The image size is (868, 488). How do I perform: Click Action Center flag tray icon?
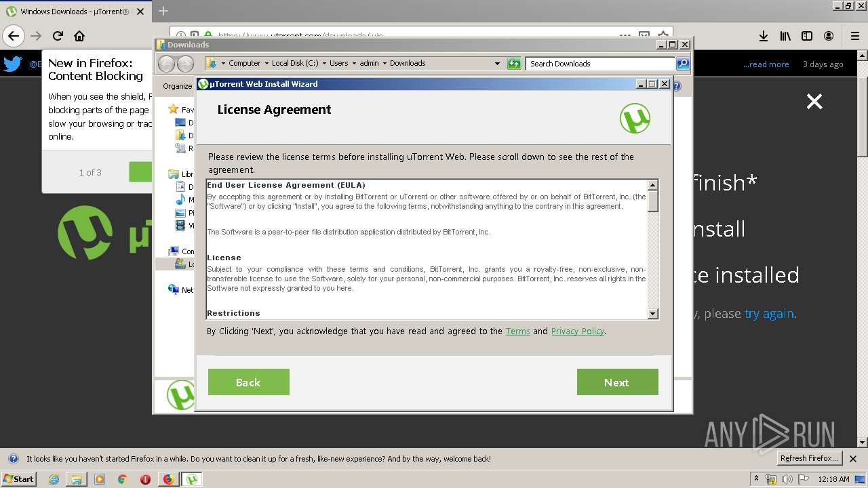point(802,479)
